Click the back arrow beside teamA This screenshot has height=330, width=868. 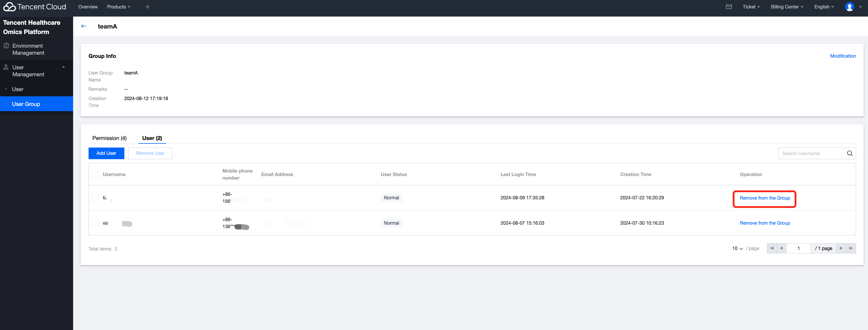pyautogui.click(x=84, y=26)
